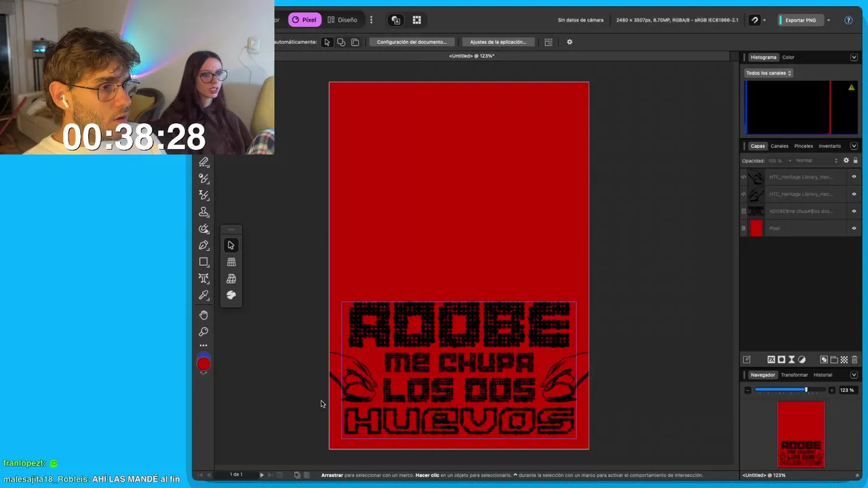Switch to the Historial tab
The width and height of the screenshot is (868, 488).
823,375
